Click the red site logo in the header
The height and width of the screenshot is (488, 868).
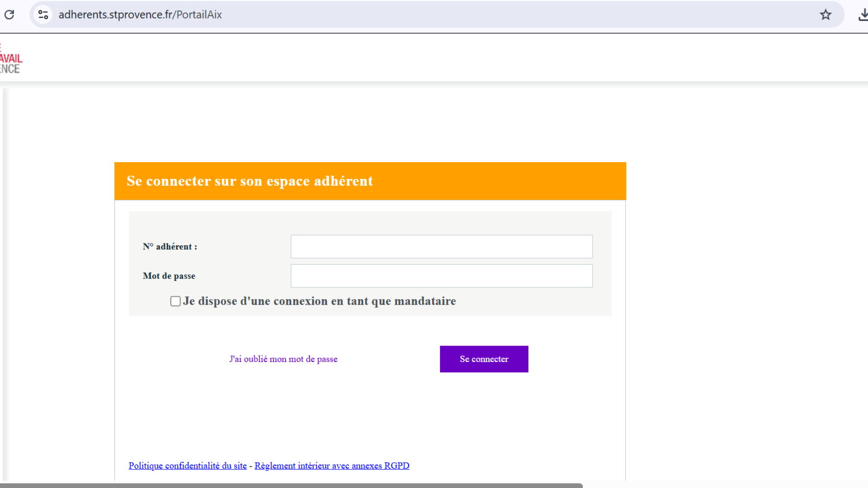pos(11,59)
